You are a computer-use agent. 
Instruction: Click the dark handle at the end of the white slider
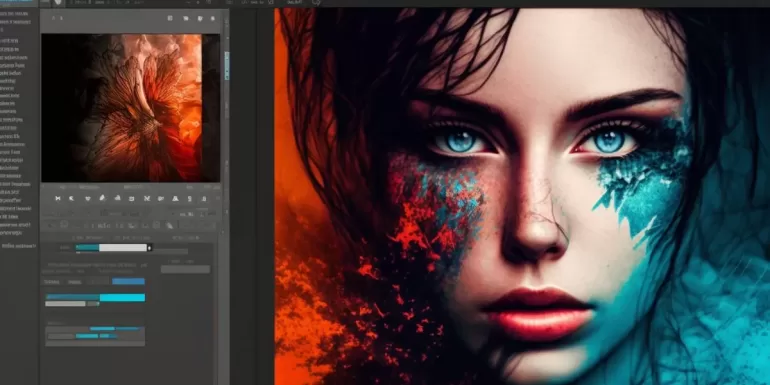(150, 248)
